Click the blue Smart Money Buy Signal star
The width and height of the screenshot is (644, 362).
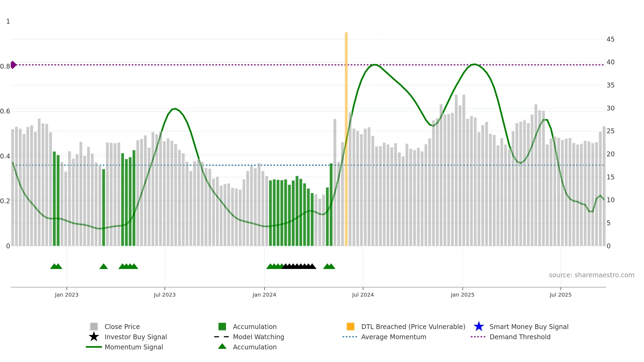click(479, 326)
